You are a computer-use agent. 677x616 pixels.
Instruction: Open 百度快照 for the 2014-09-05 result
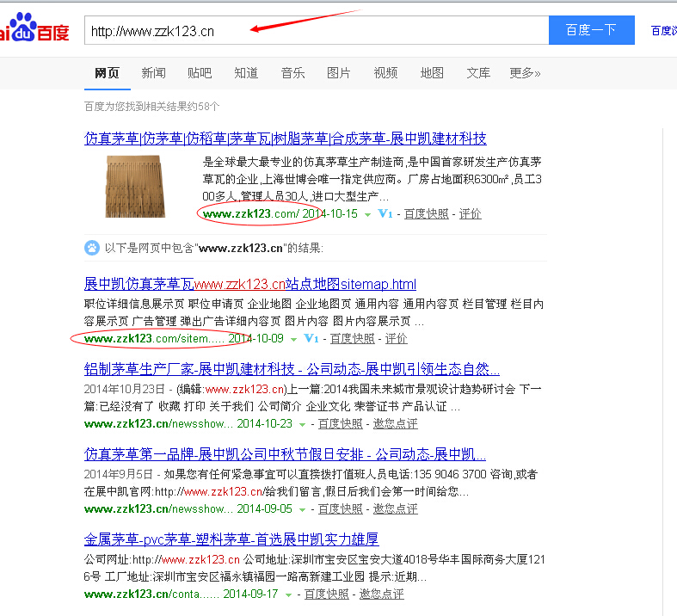[x=341, y=508]
